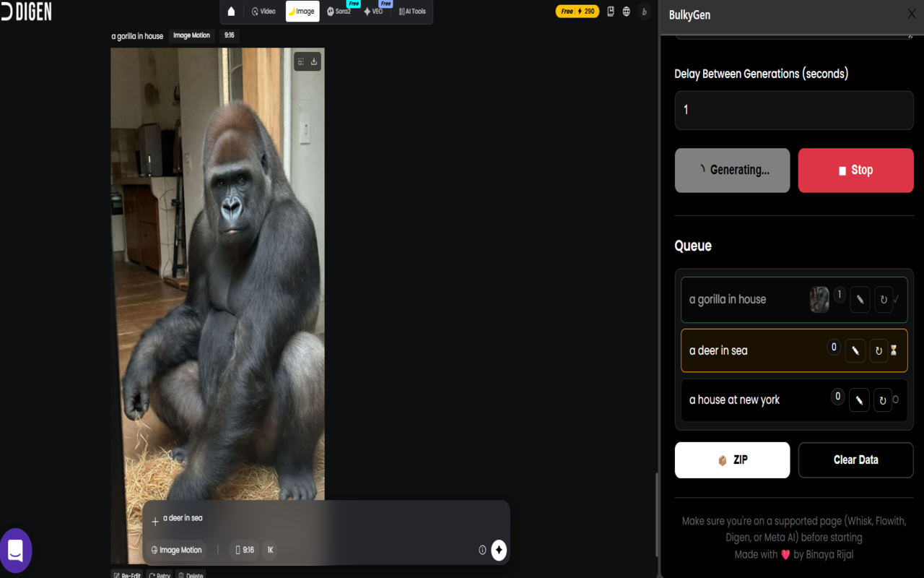Retry the 'a deer in sea' queue item
This screenshot has height=578, width=924.
[879, 350]
